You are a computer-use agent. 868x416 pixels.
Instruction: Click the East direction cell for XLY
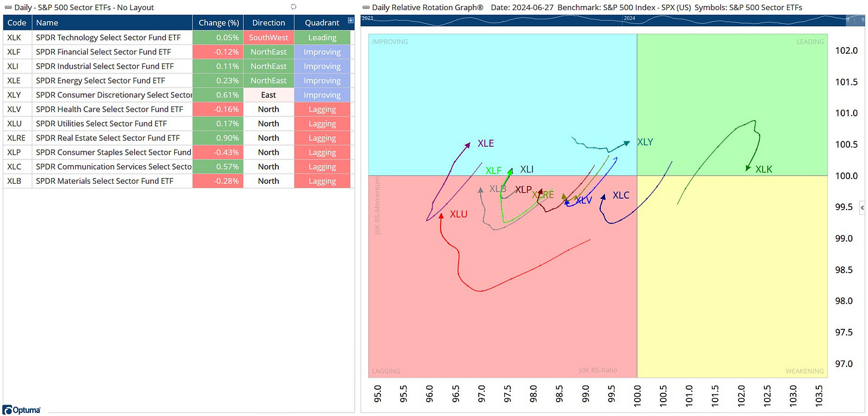click(269, 95)
